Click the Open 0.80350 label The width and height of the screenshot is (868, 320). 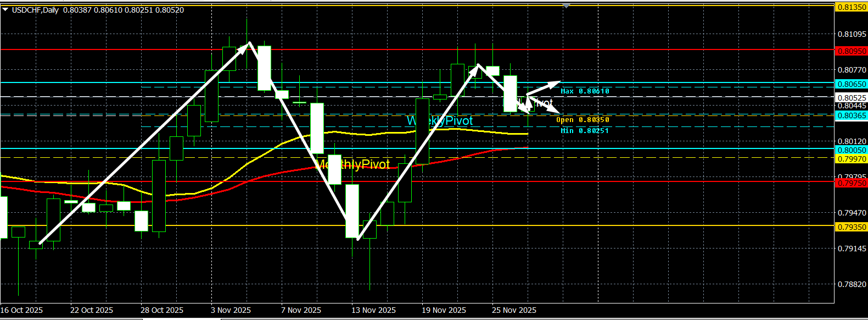(x=583, y=120)
